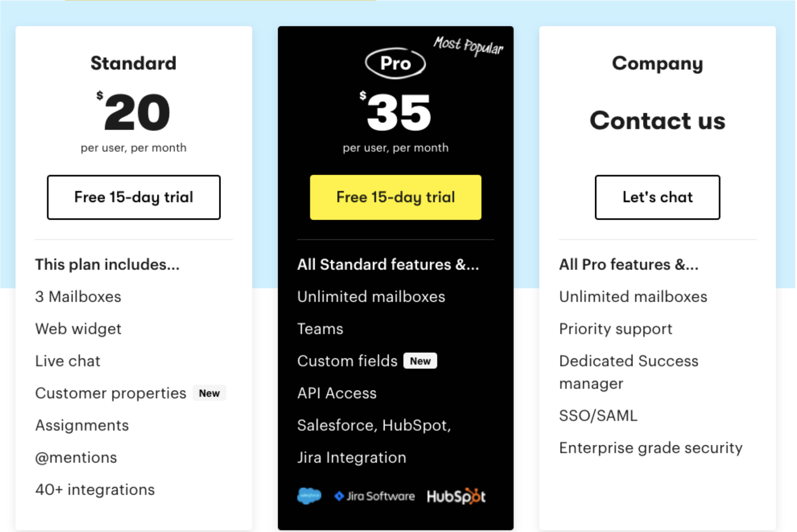The width and height of the screenshot is (797, 532).
Task: Click the 40+ integrations feature
Action: tap(95, 489)
